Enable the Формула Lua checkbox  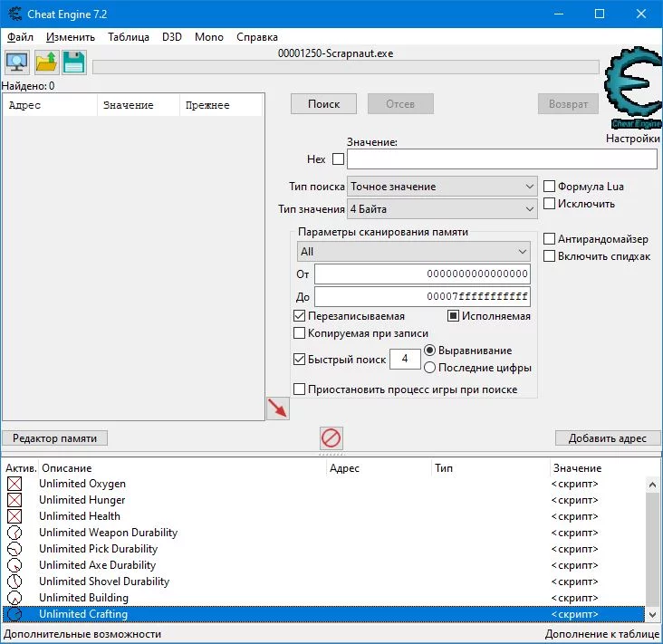[549, 187]
